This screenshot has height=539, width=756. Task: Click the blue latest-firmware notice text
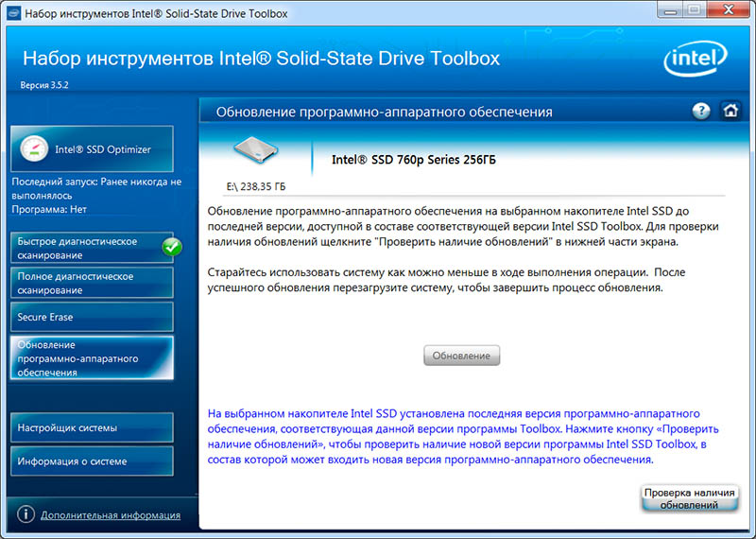pos(463,437)
